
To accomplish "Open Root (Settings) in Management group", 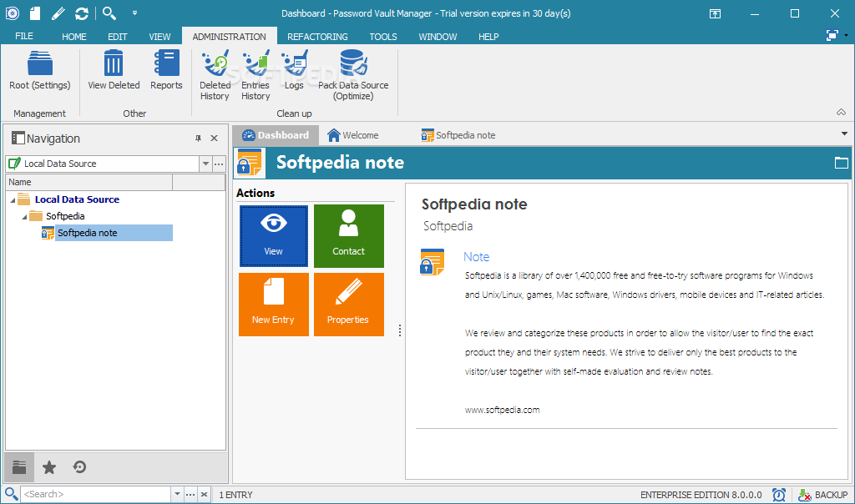I will coord(40,70).
